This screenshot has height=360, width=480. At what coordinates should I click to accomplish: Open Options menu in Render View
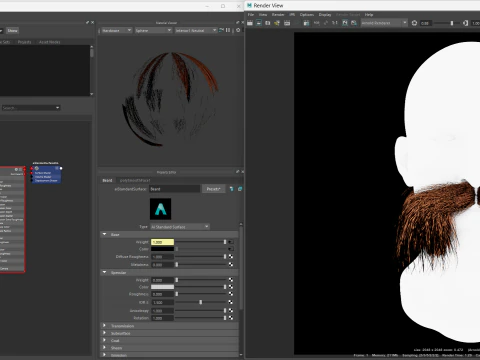307,15
